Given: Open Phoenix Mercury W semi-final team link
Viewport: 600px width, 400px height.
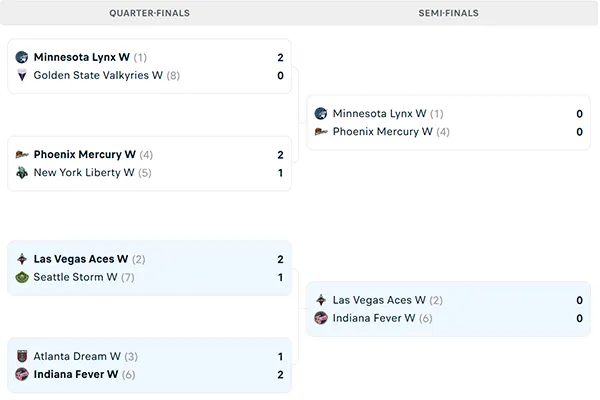Looking at the screenshot, I should click(x=383, y=131).
